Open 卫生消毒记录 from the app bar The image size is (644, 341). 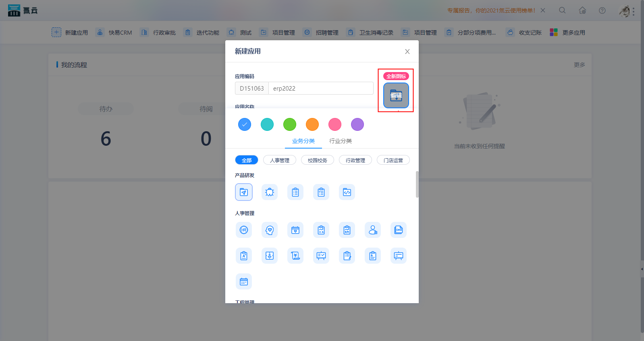(370, 33)
